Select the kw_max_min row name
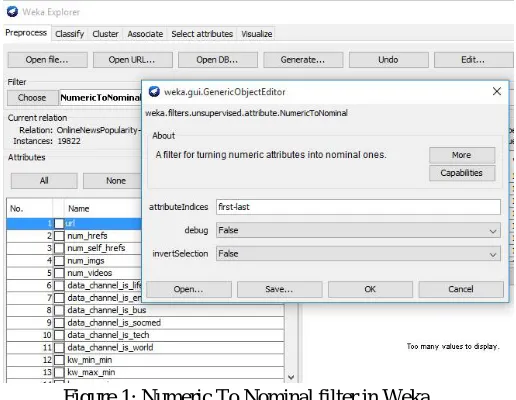The height and width of the screenshot is (400, 516). pyautogui.click(x=91, y=372)
